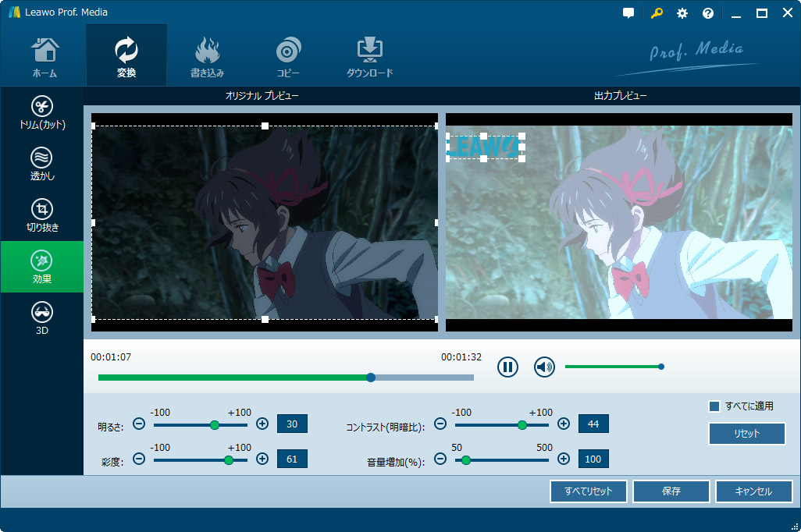Viewport: 801px width, 532px height.
Task: Select the LEAWO watermark in output preview
Action: (484, 147)
